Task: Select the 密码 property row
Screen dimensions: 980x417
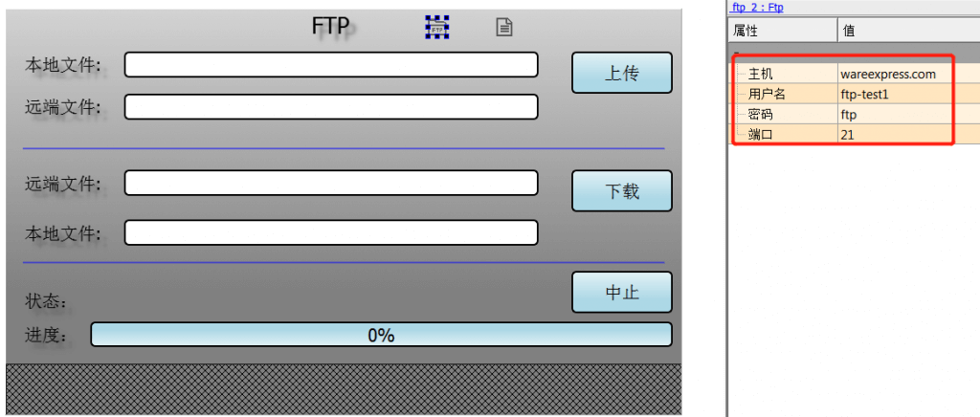Action: (x=854, y=114)
